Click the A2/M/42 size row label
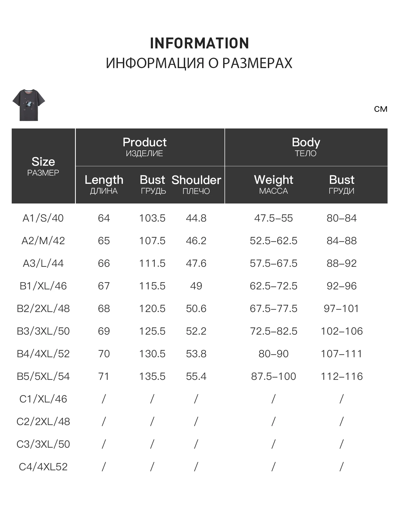The height and width of the screenshot is (532, 399). 43,241
